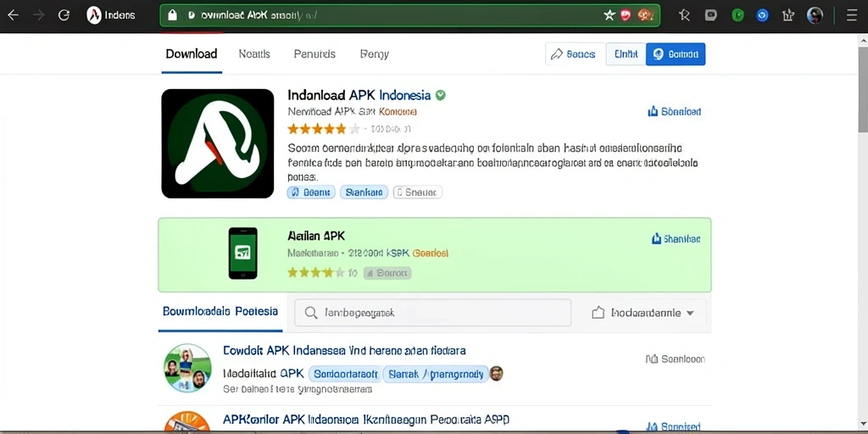The width and height of the screenshot is (868, 434).
Task: Click the star-in-box toolbar icon
Action: [x=788, y=15]
